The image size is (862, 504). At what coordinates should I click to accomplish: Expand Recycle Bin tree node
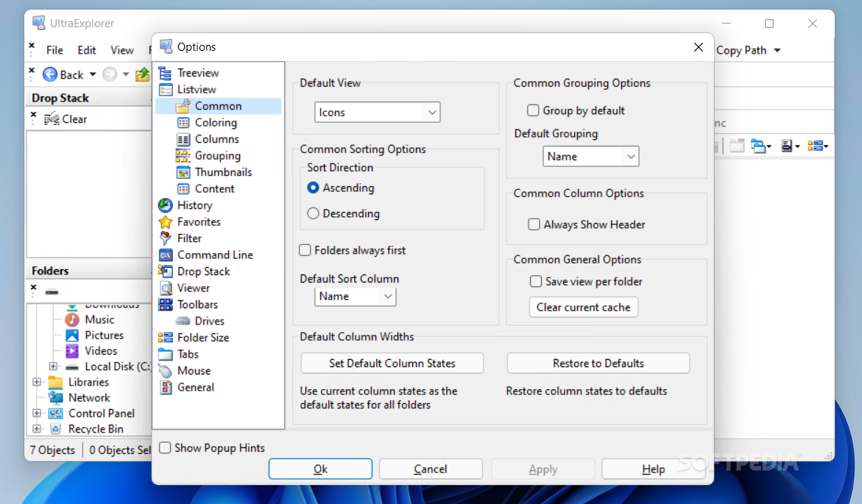(x=37, y=428)
